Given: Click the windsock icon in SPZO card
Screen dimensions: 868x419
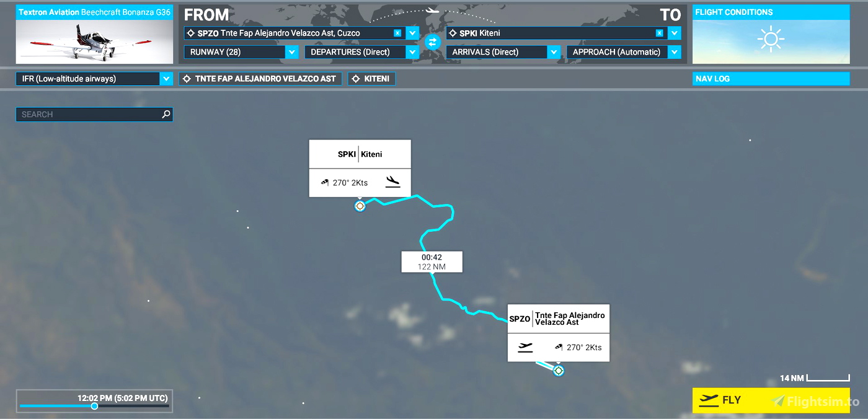Looking at the screenshot, I should coord(559,348).
